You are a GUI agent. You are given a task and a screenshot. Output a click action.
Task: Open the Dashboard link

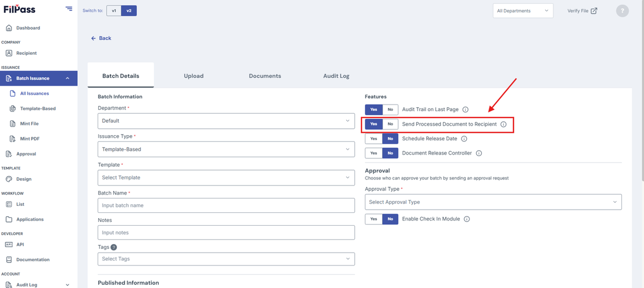pos(28,28)
